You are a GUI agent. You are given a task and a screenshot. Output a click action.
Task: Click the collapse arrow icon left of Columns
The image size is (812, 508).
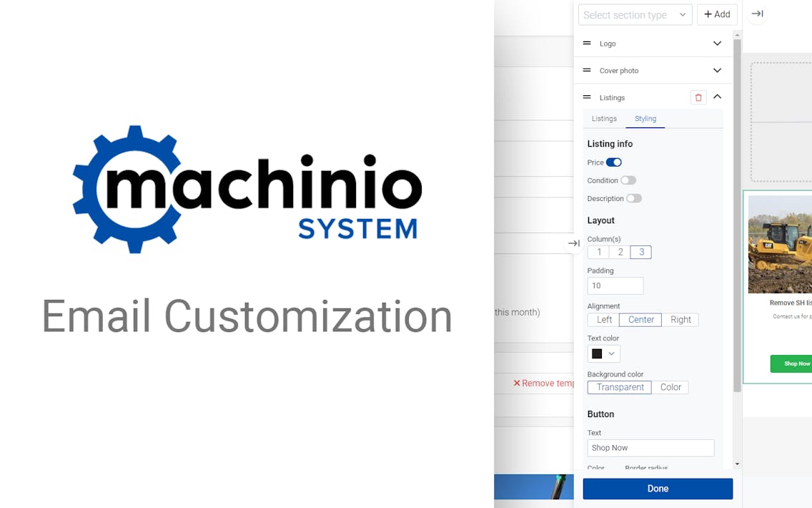(x=573, y=243)
